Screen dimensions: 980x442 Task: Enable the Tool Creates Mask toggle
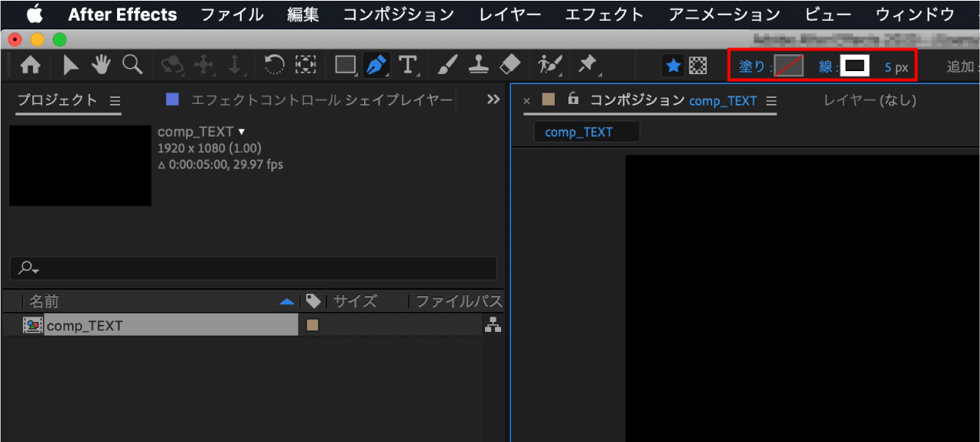(698, 66)
